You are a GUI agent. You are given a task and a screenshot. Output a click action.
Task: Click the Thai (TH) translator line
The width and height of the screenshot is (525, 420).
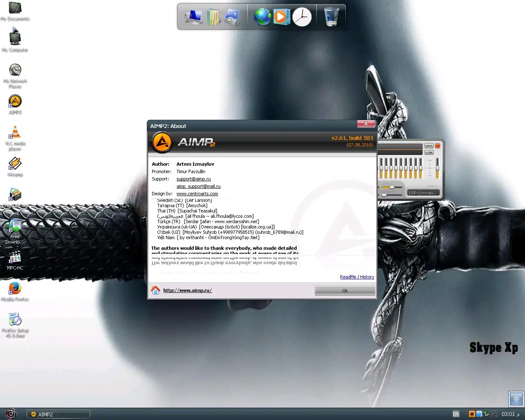point(187,211)
